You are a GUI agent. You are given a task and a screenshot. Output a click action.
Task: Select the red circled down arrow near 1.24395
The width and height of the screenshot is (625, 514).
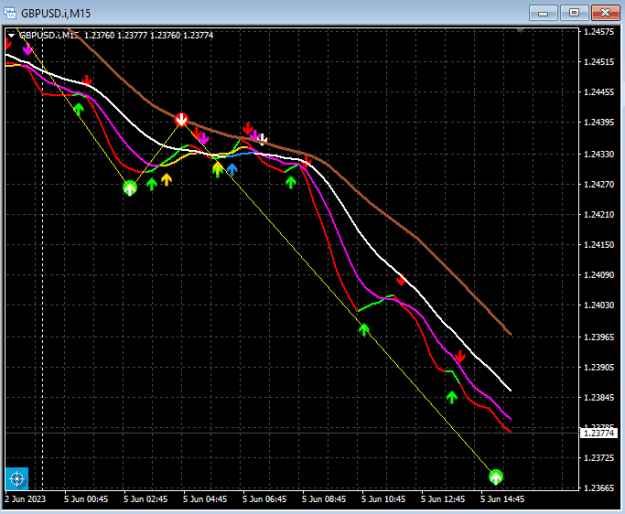click(x=181, y=119)
